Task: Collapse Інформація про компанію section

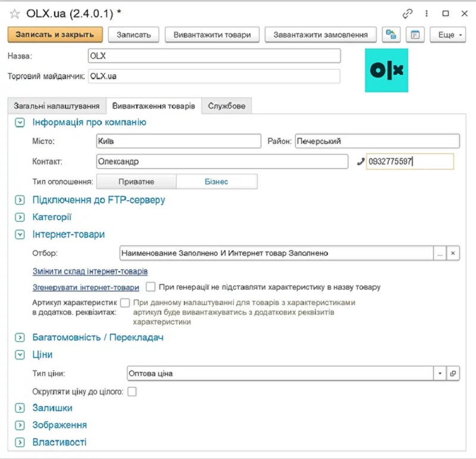Action: [x=20, y=122]
